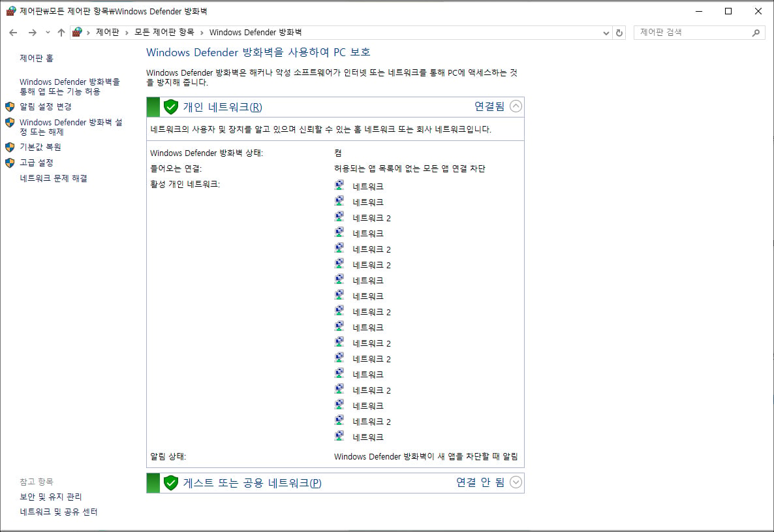This screenshot has width=774, height=532.
Task: Open 알림 설정 변경 link
Action: click(x=46, y=106)
